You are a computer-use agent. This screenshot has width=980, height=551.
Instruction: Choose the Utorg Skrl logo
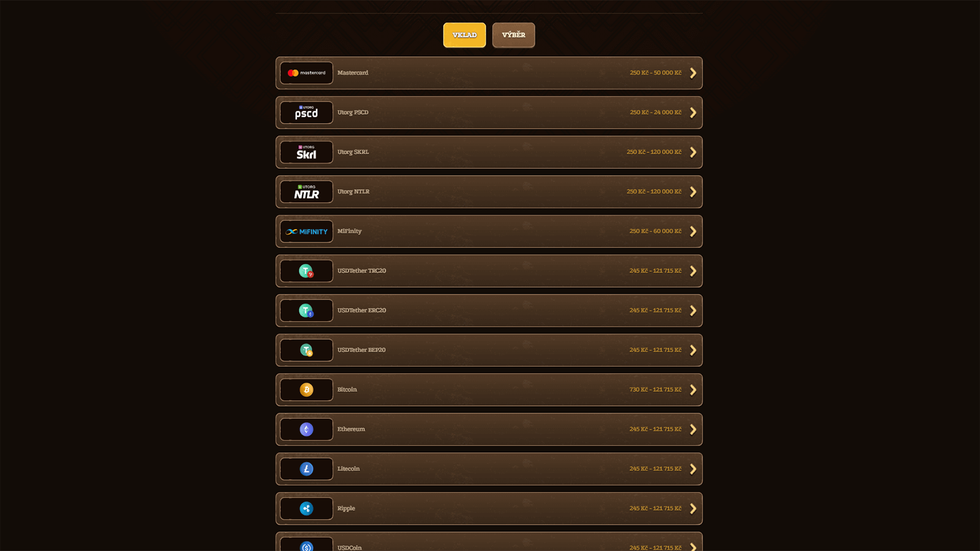click(x=306, y=152)
